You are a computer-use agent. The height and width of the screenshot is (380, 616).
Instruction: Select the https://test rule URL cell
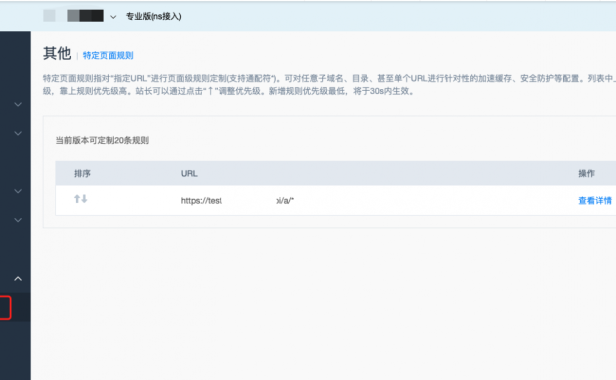click(237, 201)
